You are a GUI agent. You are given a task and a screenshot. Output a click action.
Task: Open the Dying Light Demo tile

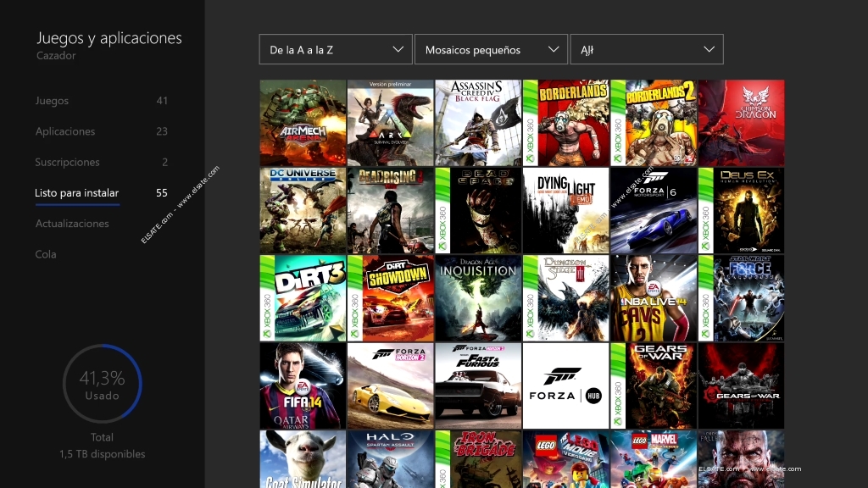click(565, 210)
